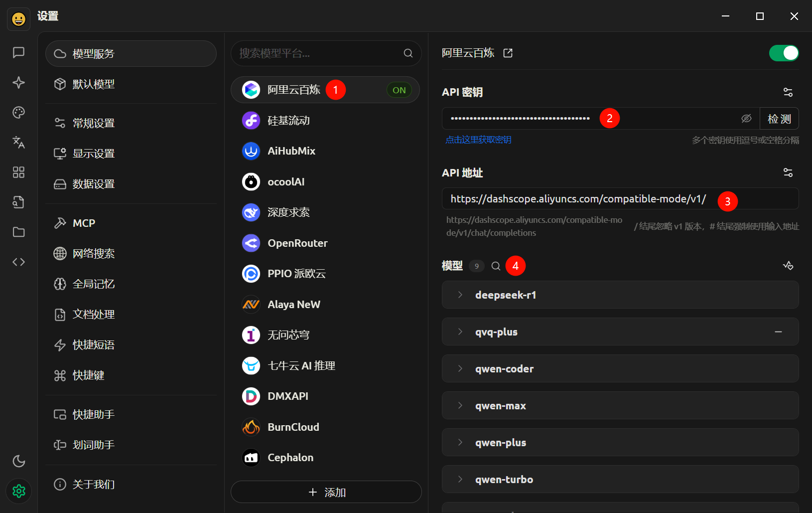Viewport: 812px width, 513px height.
Task: Expand the qvq-plus model group
Action: 620,332
